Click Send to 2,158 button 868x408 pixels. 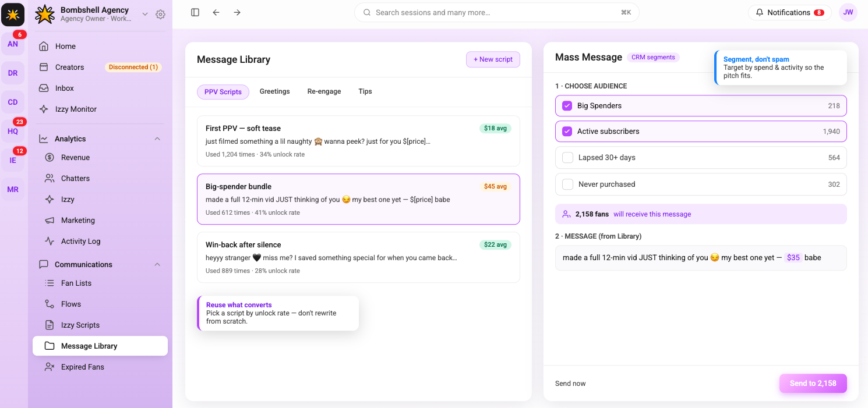[x=813, y=384]
